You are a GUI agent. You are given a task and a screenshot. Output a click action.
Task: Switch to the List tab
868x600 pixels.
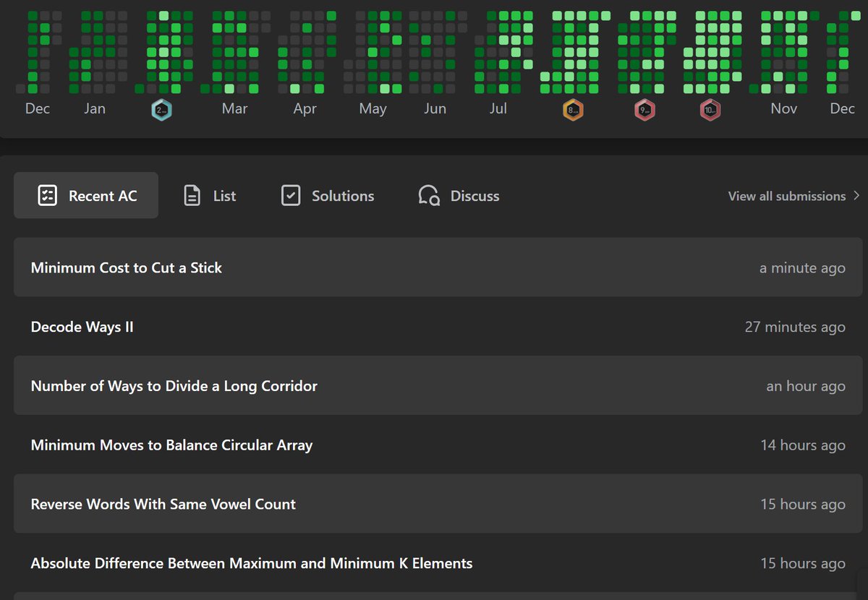click(x=210, y=195)
